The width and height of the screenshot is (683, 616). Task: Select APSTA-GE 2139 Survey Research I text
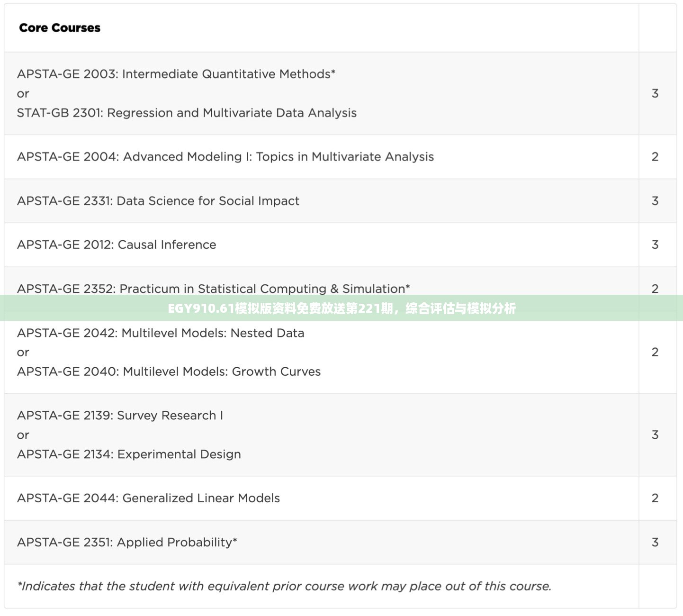click(120, 416)
